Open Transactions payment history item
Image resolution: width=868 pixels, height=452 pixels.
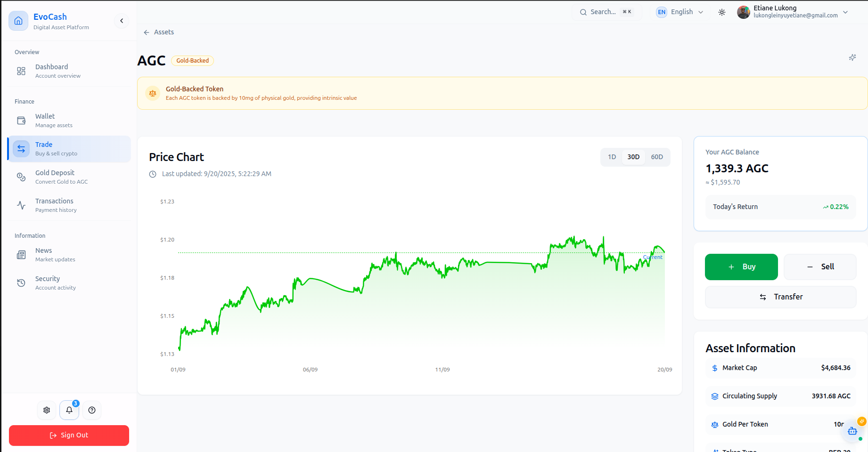coord(69,205)
